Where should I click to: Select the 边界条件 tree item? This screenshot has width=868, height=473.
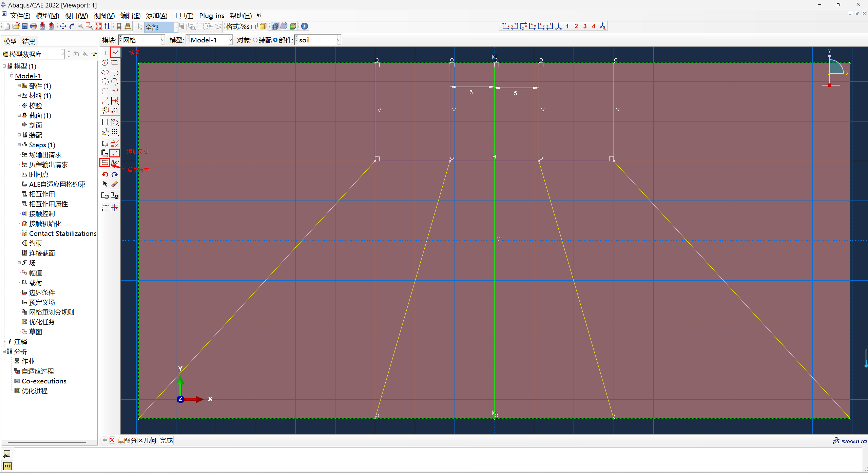pos(42,292)
